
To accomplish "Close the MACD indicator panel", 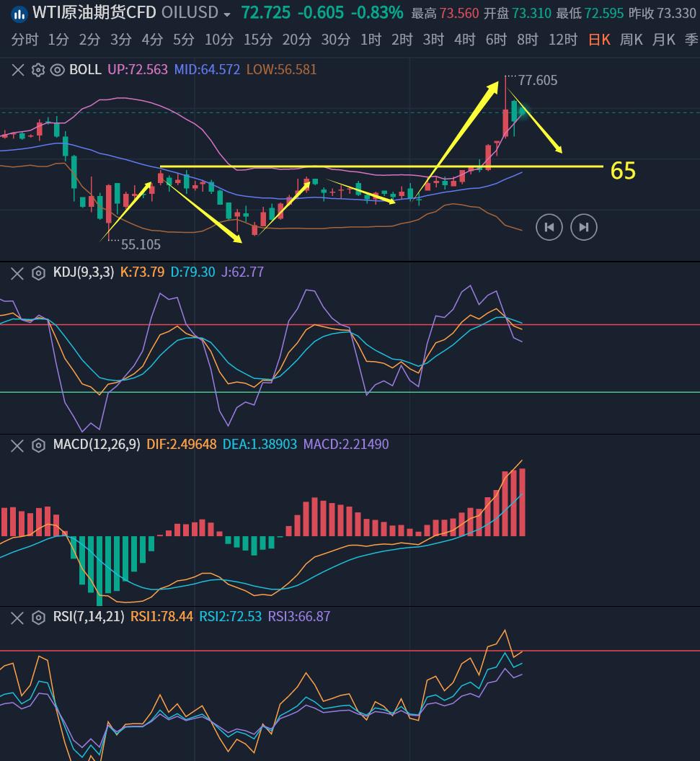I will pyautogui.click(x=18, y=445).
